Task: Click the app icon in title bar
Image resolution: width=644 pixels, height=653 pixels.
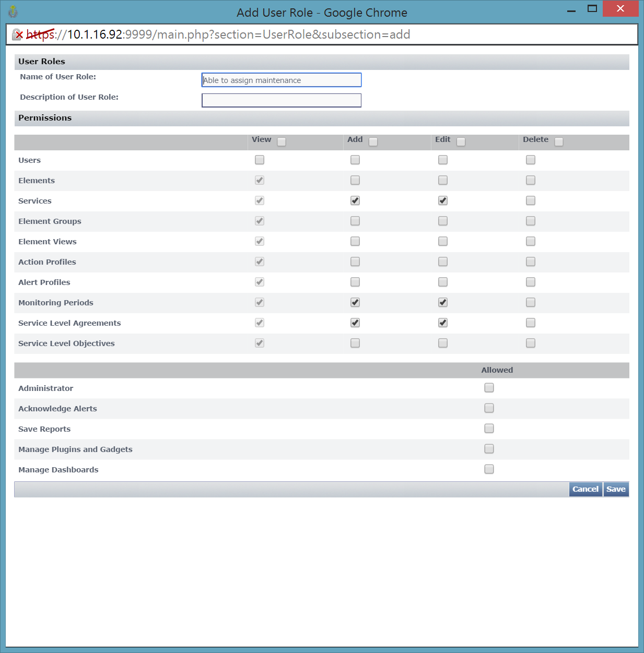Action: point(13,11)
